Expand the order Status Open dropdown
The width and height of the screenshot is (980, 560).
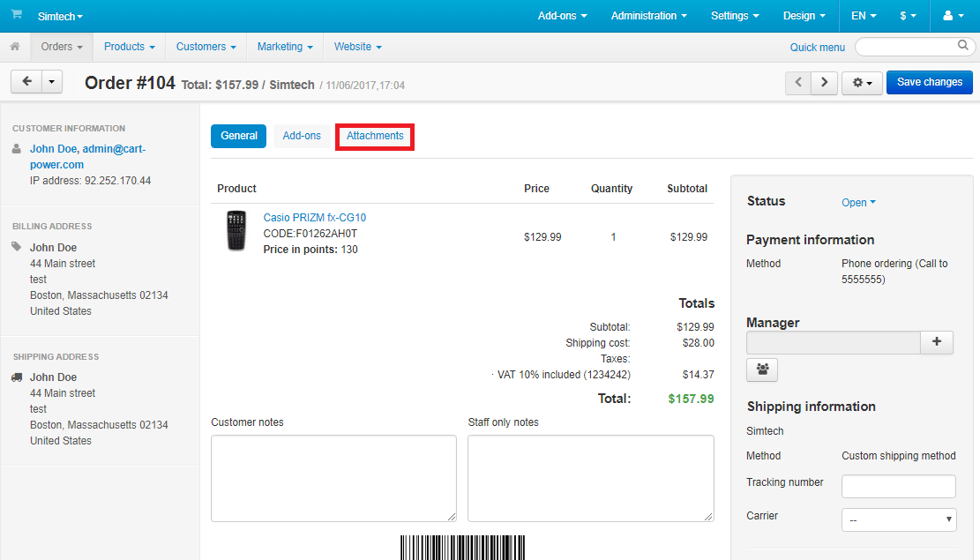858,203
